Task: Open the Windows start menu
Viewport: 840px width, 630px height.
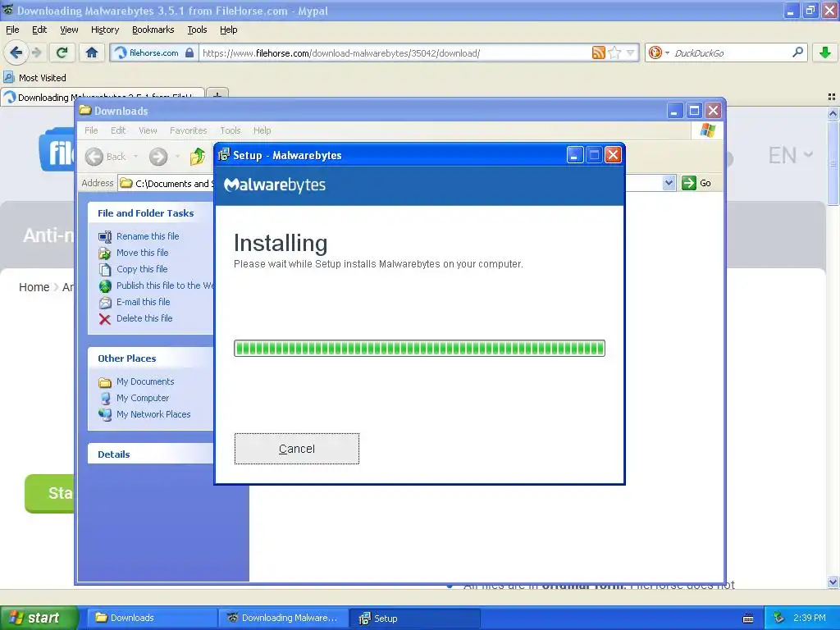Action: coord(39,618)
